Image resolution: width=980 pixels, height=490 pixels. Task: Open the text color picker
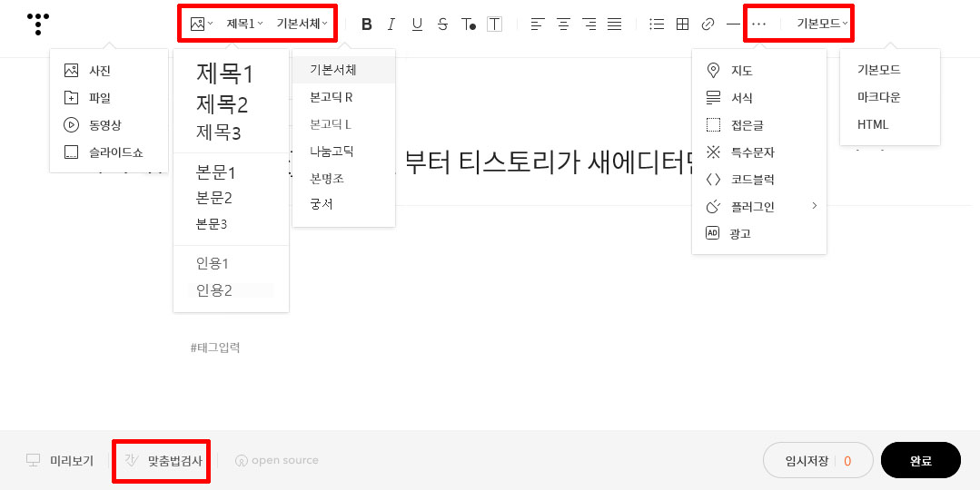468,24
